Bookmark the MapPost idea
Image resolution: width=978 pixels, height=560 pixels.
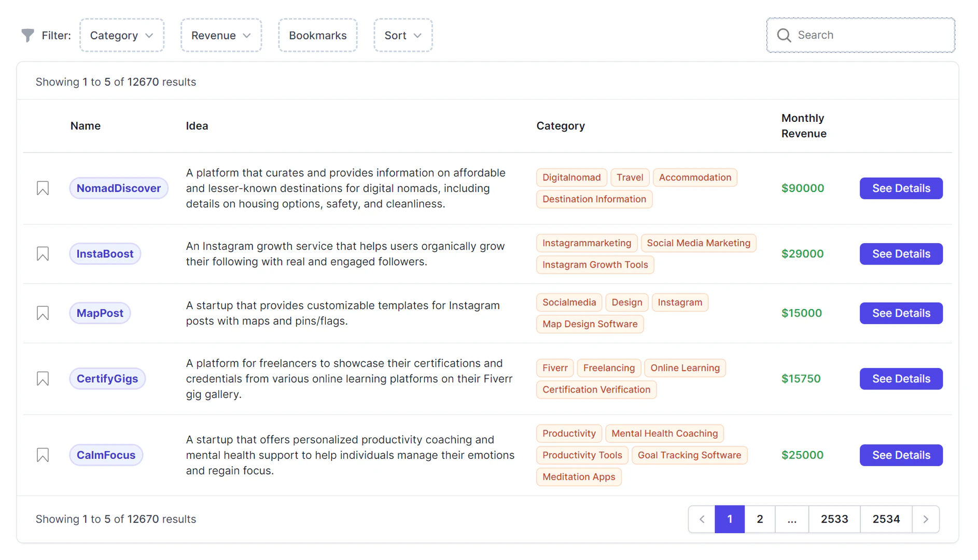click(43, 313)
